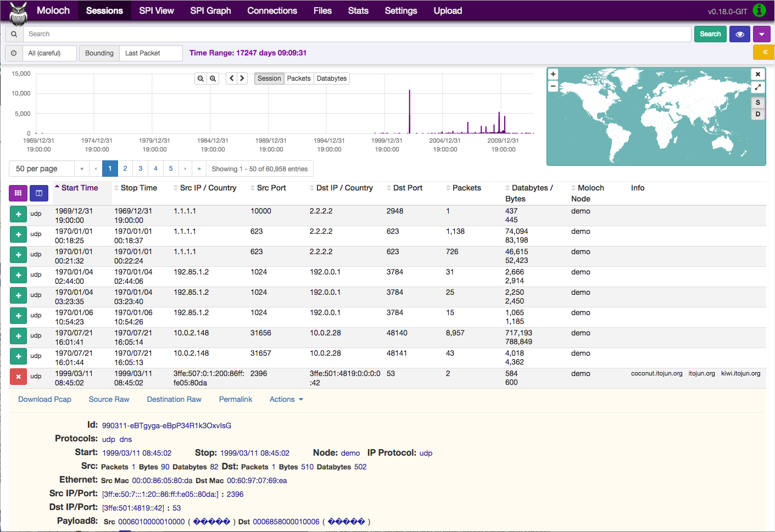Navigate the graph forward with the right arrow

click(x=242, y=78)
